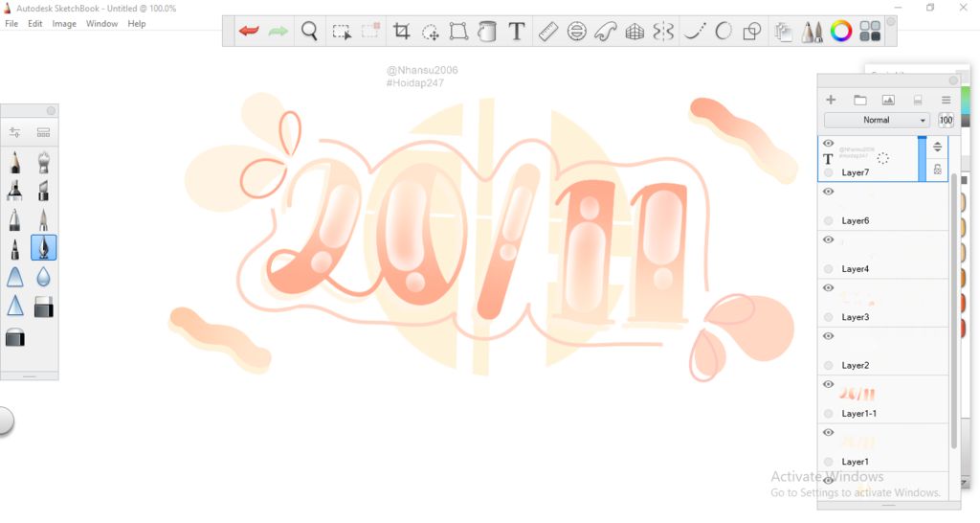
Task: Hide Layer1 using its eye icon
Action: pos(828,432)
